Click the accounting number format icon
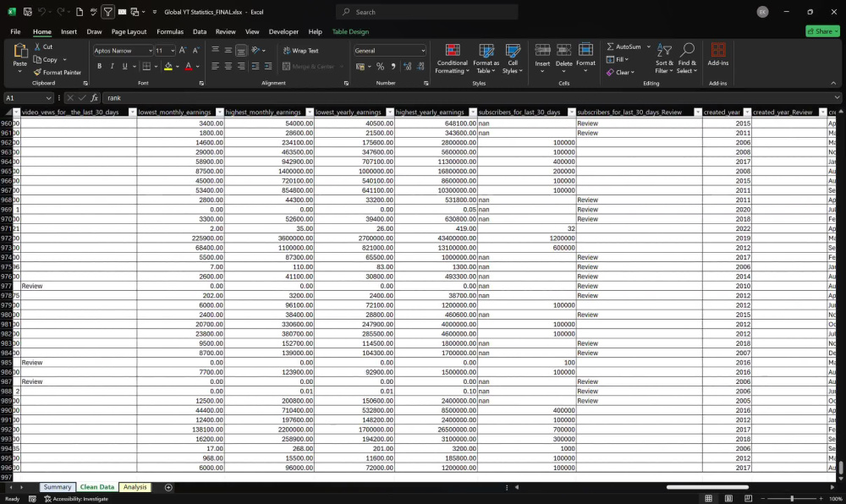Screen dimensions: 846x504 tap(360, 66)
